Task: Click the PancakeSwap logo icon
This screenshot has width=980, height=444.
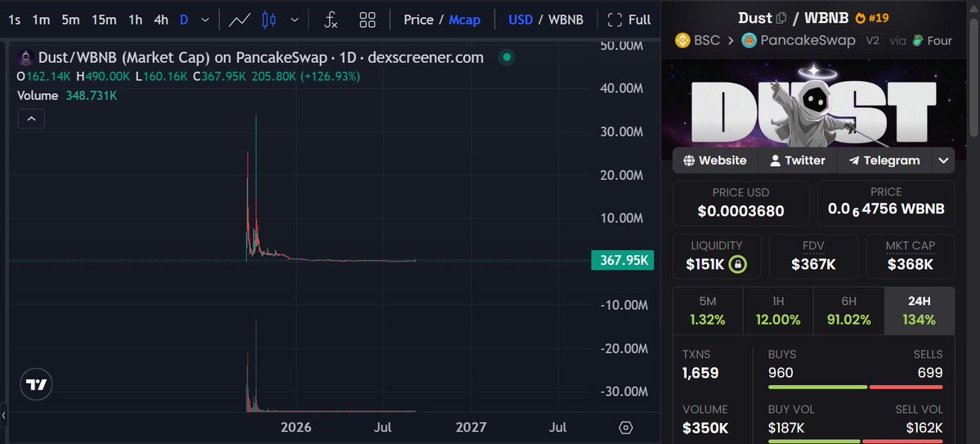Action: click(x=749, y=41)
